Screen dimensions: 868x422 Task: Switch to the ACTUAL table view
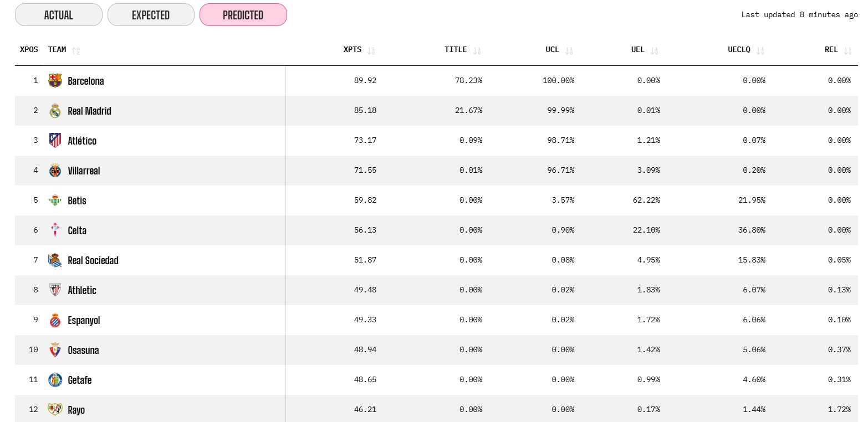[58, 15]
